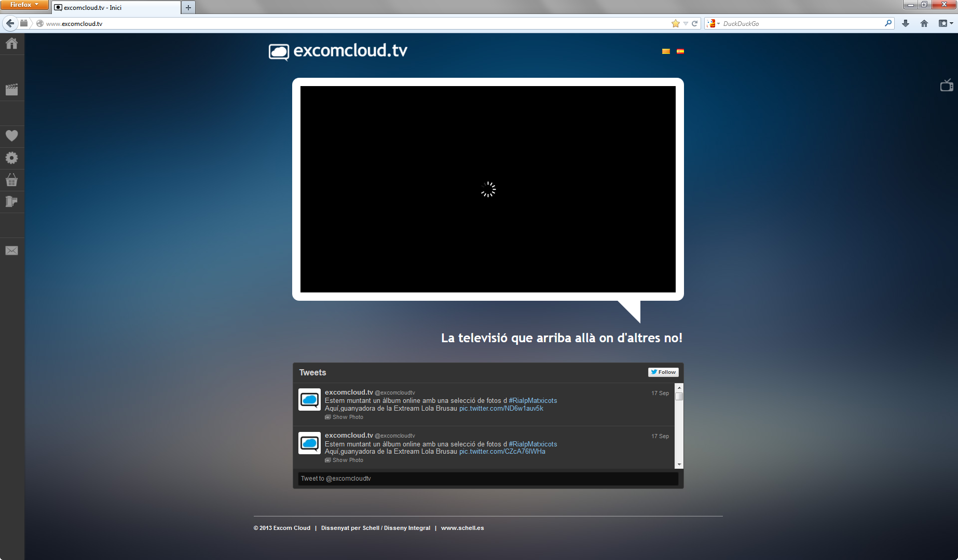Open bookmarks button dropdown arrow
This screenshot has width=958, height=560.
[x=951, y=23]
